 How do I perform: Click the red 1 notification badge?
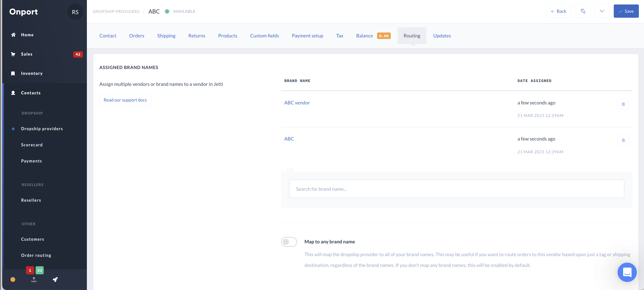click(x=30, y=270)
